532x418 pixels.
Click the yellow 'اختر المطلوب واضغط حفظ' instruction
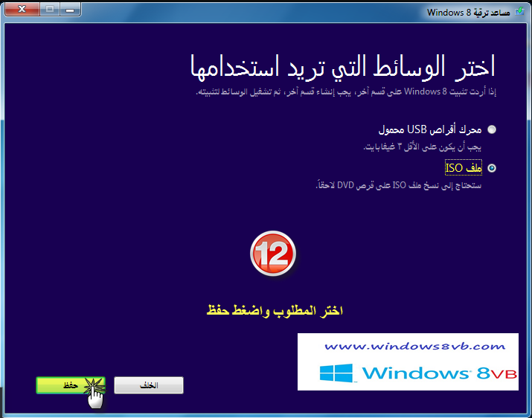(275, 309)
